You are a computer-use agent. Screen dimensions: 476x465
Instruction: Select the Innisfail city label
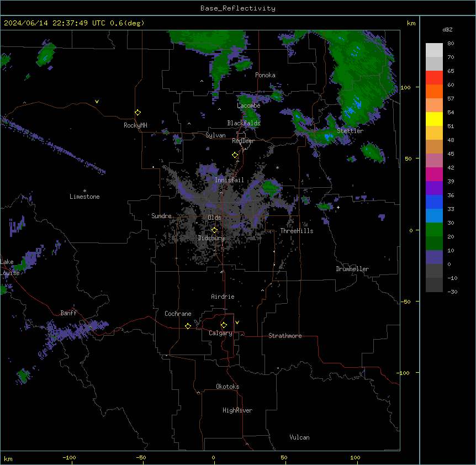click(229, 180)
